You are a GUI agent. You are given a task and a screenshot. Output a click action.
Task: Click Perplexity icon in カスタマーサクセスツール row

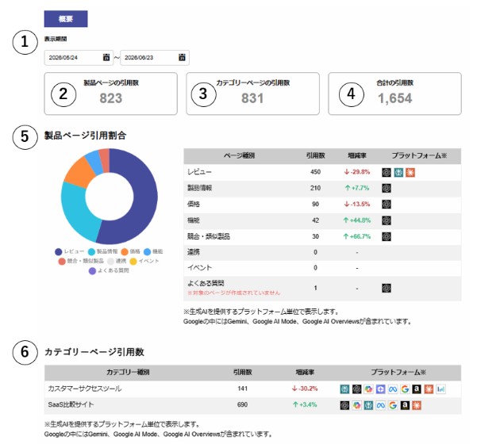pos(344,389)
